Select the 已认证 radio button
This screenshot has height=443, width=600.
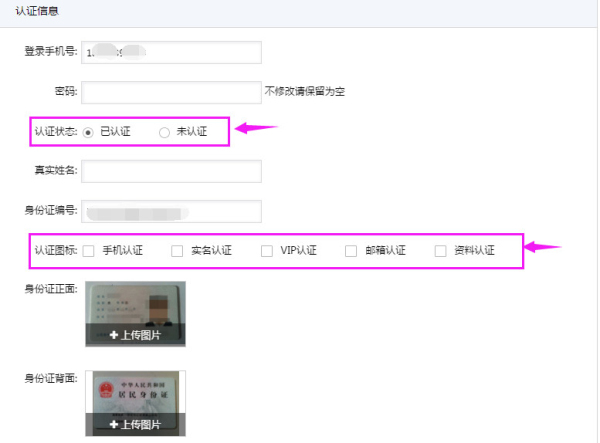pos(89,132)
